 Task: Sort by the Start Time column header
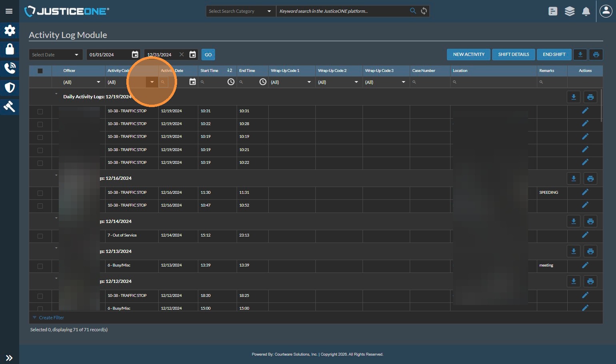click(209, 71)
